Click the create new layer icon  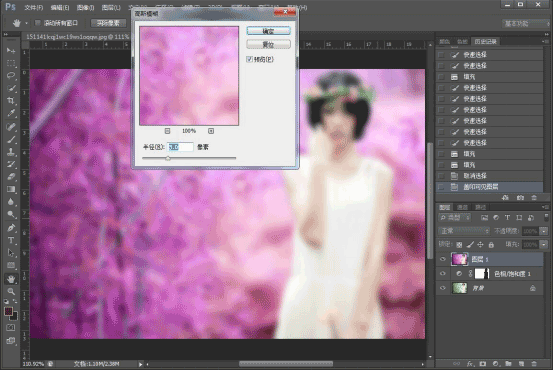(x=521, y=364)
